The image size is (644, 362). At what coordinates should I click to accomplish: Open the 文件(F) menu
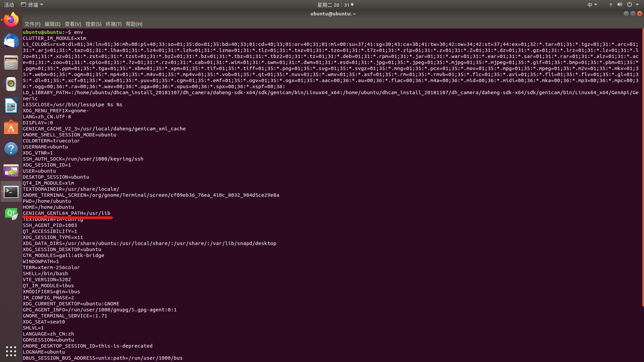[32, 24]
